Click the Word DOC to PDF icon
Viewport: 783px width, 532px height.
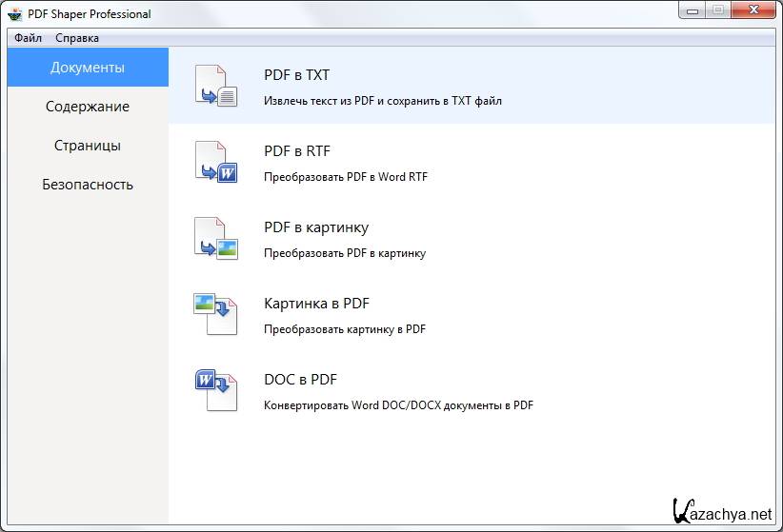[x=215, y=390]
